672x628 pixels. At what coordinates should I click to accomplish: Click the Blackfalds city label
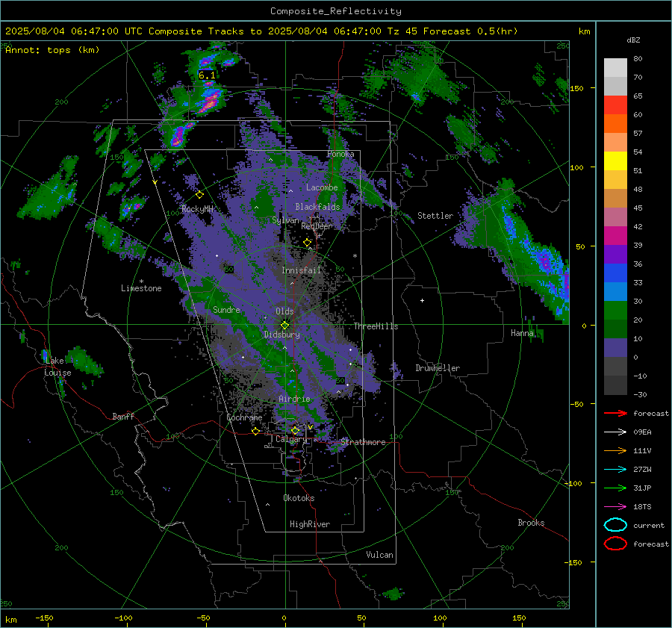pyautogui.click(x=317, y=207)
